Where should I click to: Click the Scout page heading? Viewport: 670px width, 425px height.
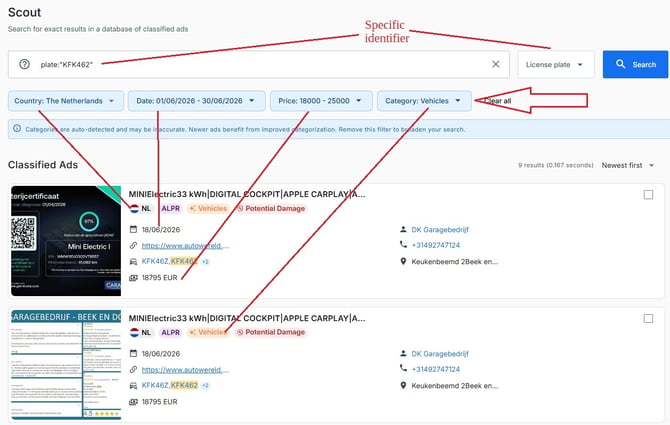point(24,12)
